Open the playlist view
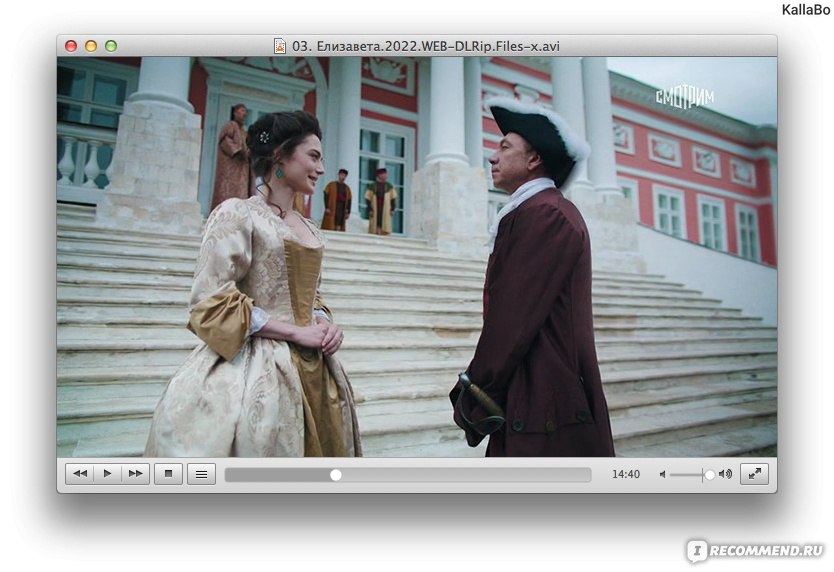Viewport: 834px width, 572px height. pos(202,474)
